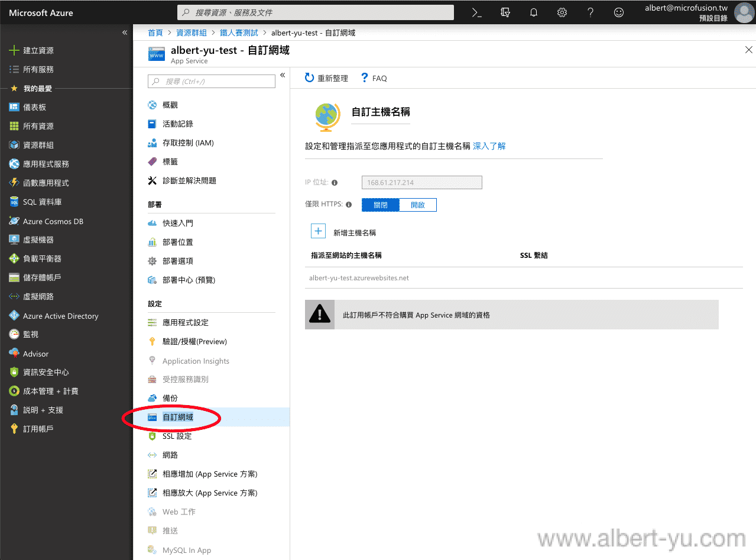This screenshot has height=560, width=756.
Task: Follow the 深入了解 link
Action: (x=489, y=146)
